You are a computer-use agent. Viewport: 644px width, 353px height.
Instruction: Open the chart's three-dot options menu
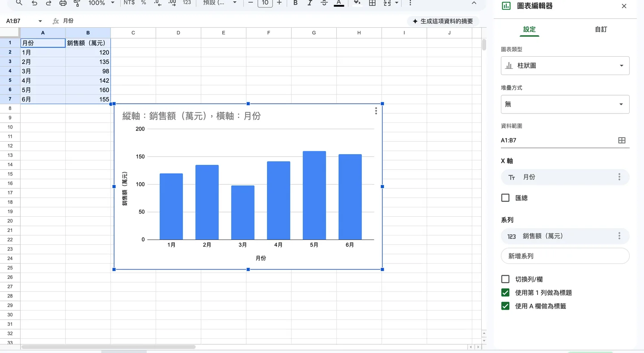(x=376, y=111)
